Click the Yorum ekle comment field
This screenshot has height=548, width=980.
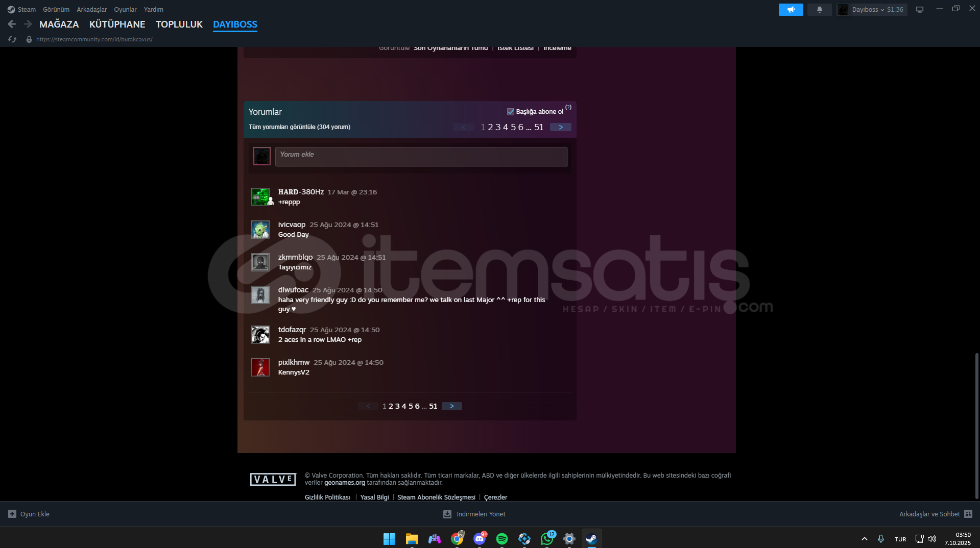pos(421,157)
